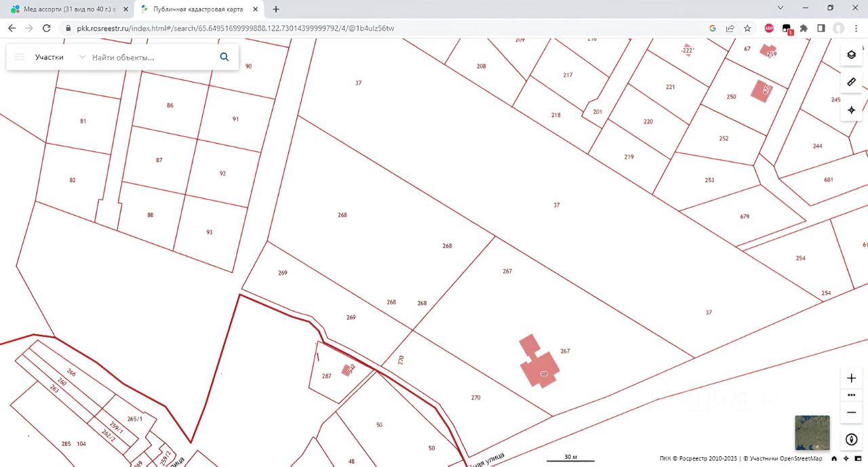This screenshot has height=467, width=868.
Task: Reset map orientation with the compass
Action: [852, 439]
